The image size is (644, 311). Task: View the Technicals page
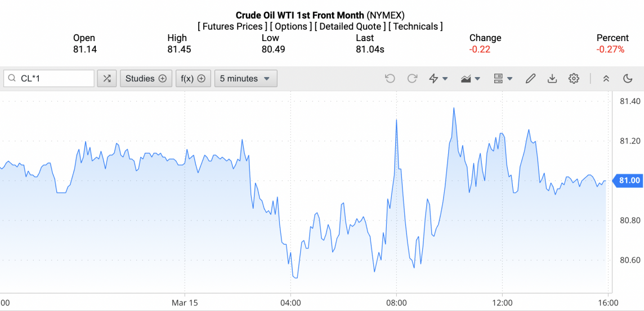(417, 26)
